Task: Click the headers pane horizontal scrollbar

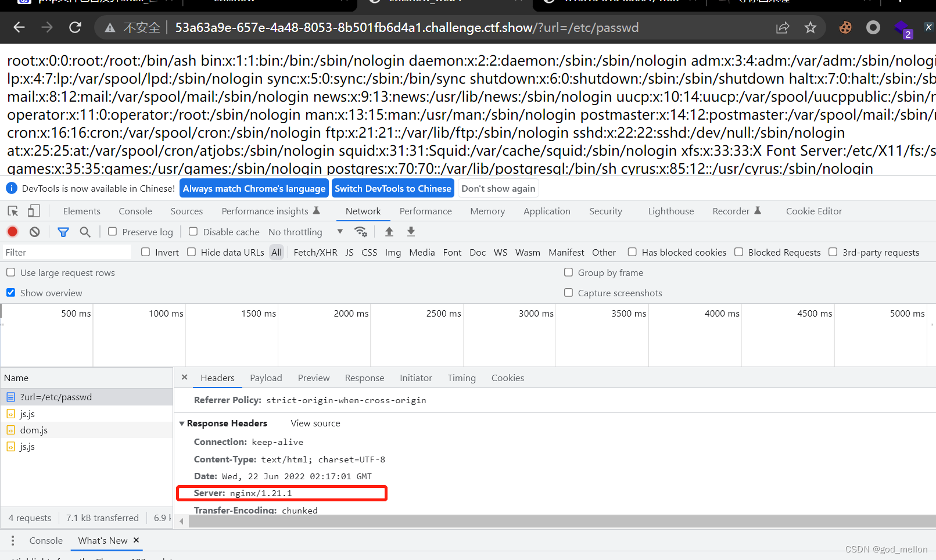Action: (x=561, y=521)
